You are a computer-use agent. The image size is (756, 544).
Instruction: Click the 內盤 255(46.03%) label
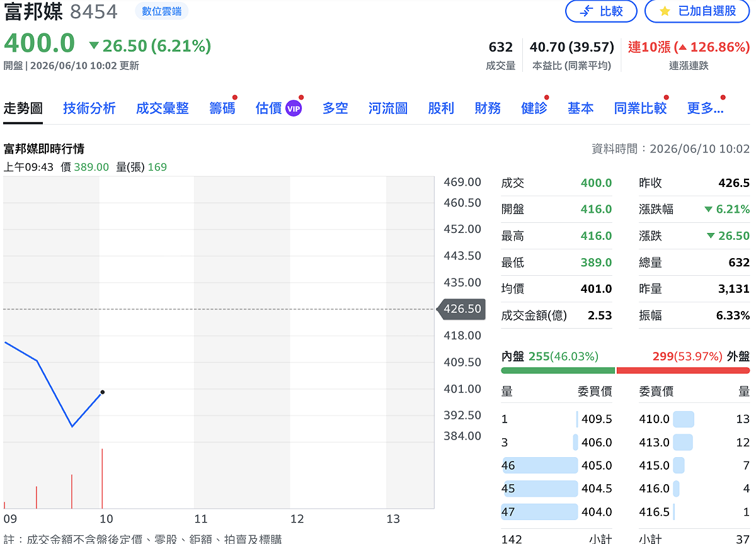tap(550, 356)
